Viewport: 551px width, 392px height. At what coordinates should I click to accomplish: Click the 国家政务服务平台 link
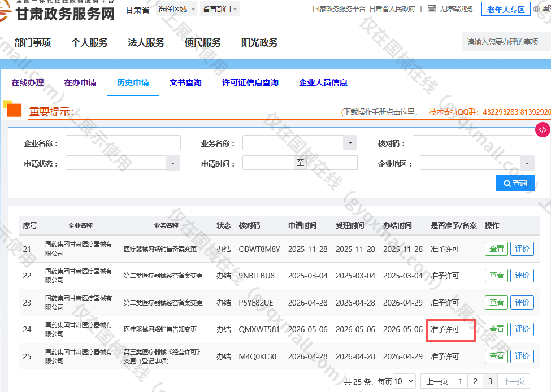[339, 9]
